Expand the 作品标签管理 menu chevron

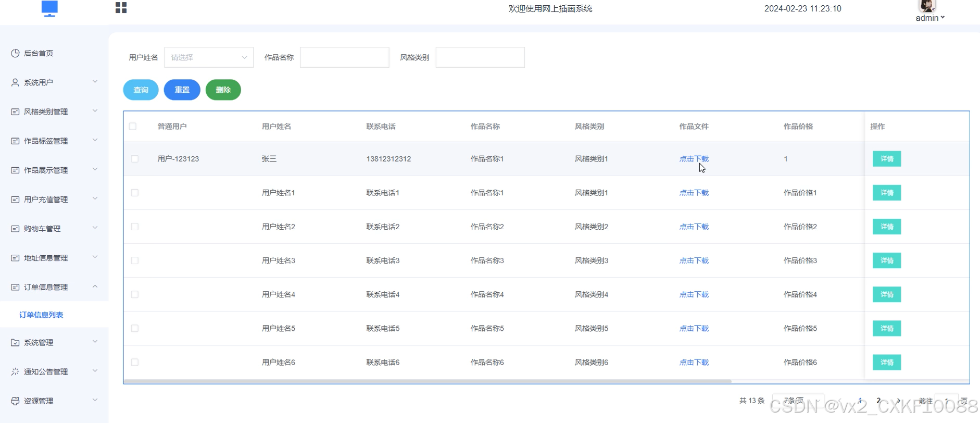click(x=95, y=140)
